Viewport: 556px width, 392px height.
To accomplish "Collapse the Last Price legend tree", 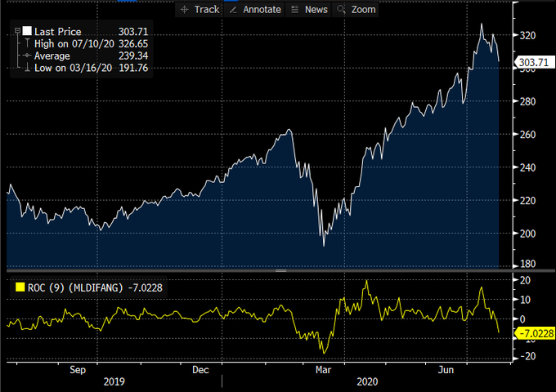I will click(17, 31).
